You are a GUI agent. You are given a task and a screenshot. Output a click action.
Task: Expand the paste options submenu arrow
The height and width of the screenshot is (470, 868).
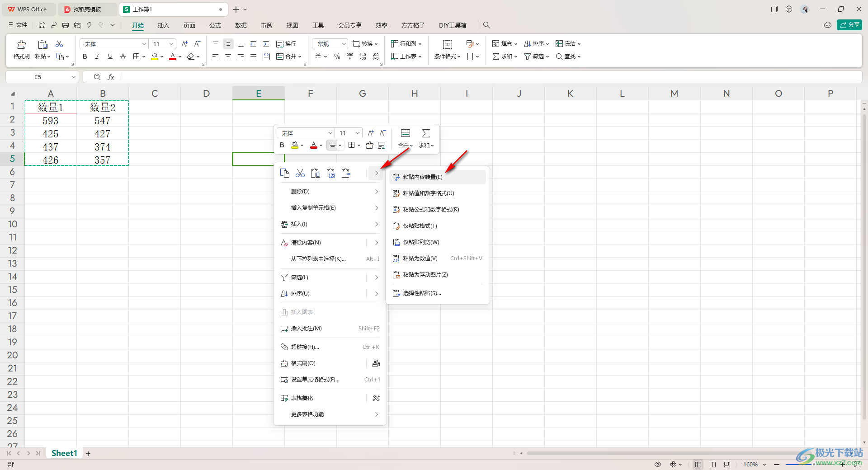pyautogui.click(x=376, y=173)
